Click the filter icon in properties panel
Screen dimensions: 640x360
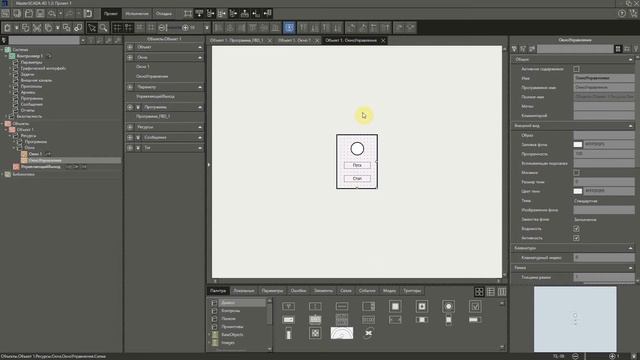[514, 49]
